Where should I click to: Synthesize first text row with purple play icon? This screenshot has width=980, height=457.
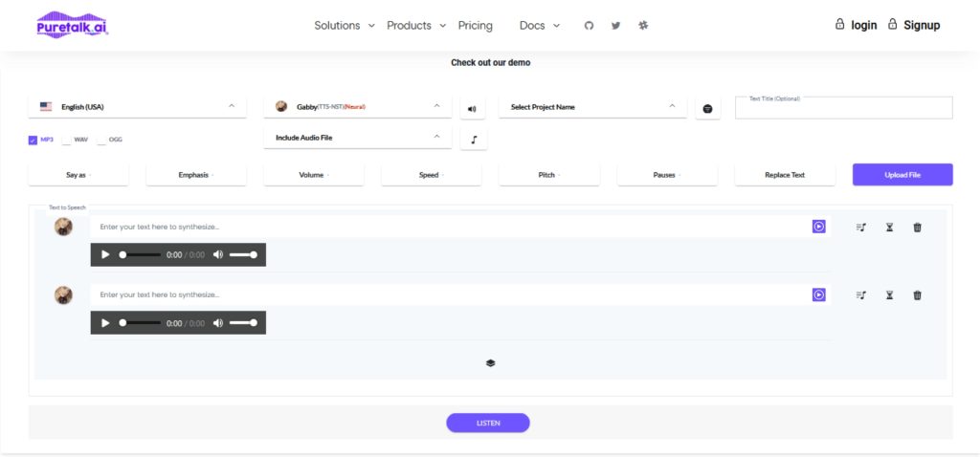pos(819,227)
